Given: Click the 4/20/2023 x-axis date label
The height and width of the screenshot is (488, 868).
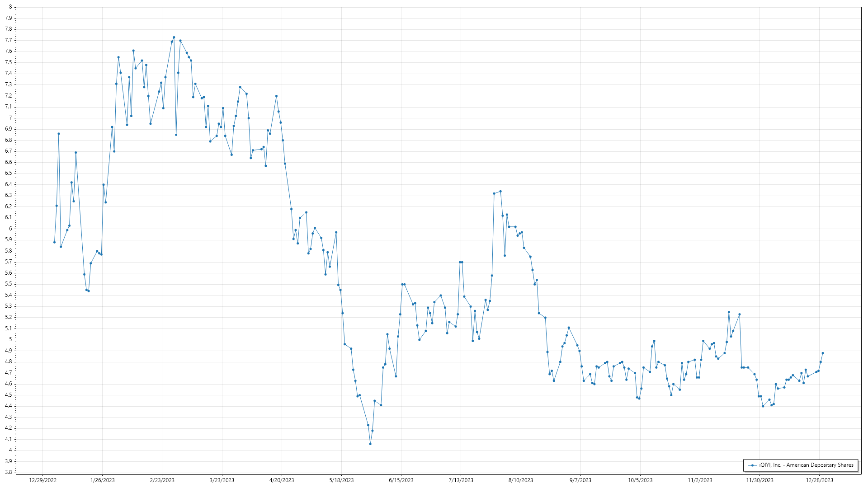Looking at the screenshot, I should [x=282, y=480].
